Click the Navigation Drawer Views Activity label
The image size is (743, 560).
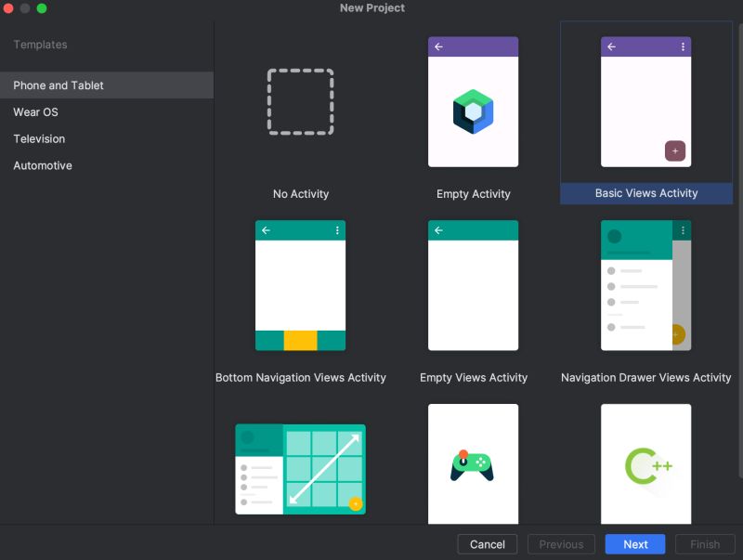[645, 378]
